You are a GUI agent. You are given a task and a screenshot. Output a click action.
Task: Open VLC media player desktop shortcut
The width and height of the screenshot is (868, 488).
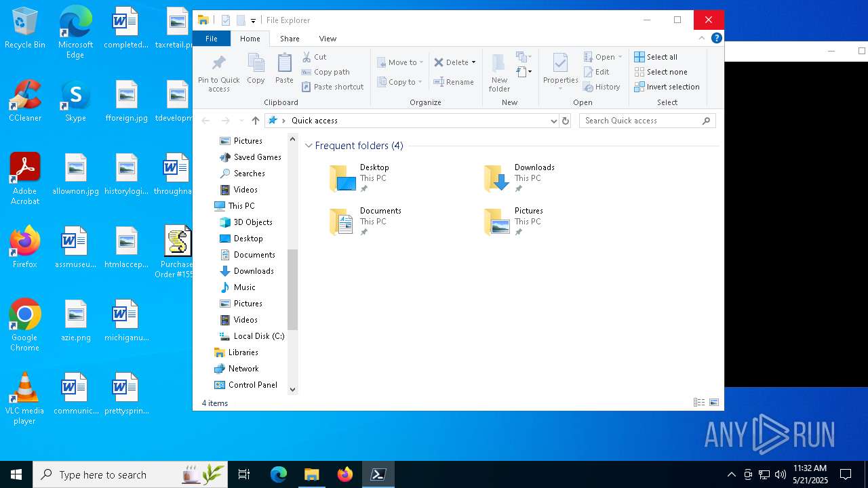pos(25,399)
